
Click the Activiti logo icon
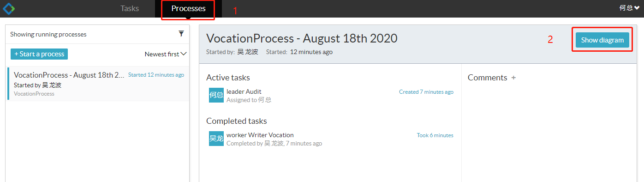click(9, 8)
